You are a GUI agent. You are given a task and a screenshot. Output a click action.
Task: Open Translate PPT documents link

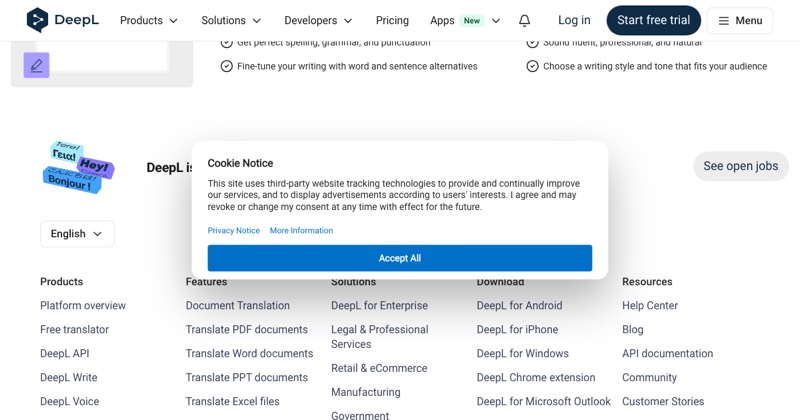247,378
